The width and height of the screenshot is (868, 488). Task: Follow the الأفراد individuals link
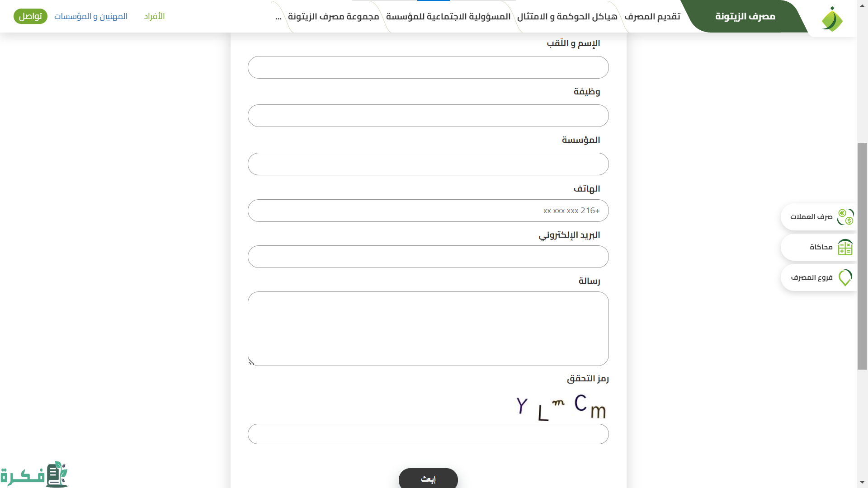coord(154,17)
